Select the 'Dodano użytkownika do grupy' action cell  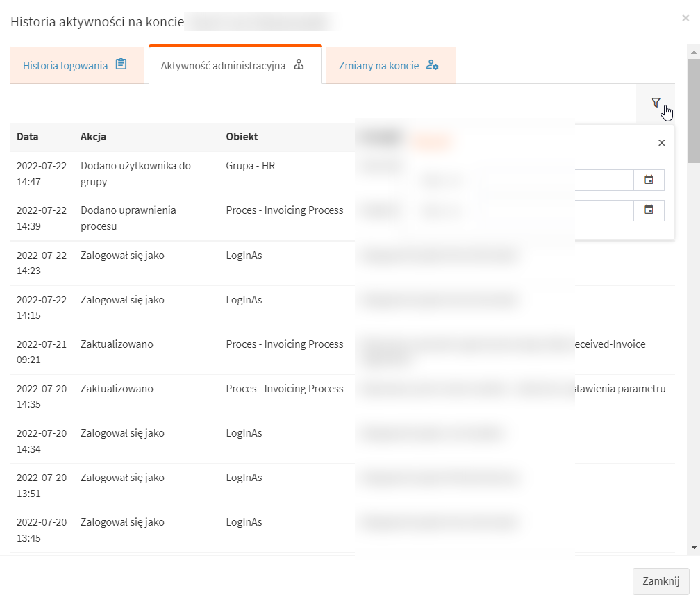tap(136, 174)
